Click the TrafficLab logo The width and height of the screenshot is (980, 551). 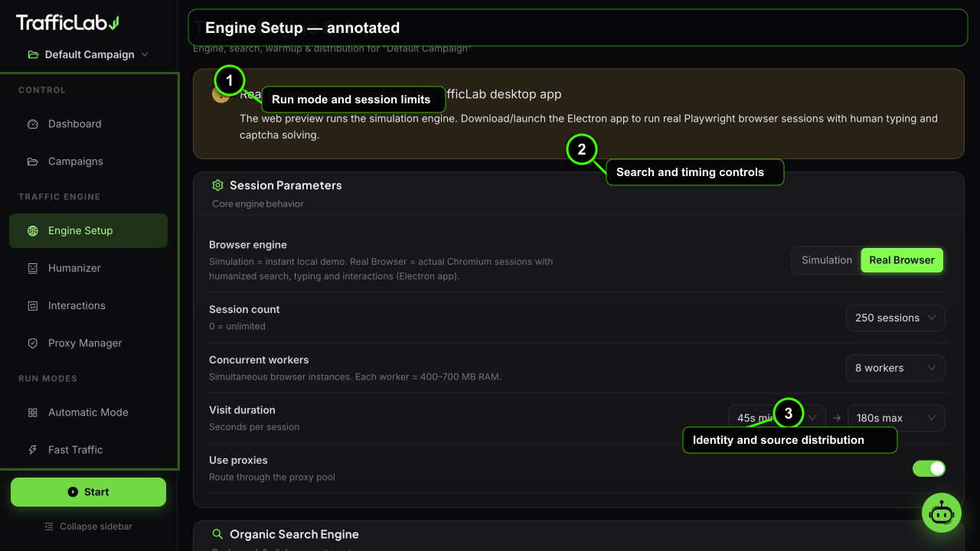[67, 23]
